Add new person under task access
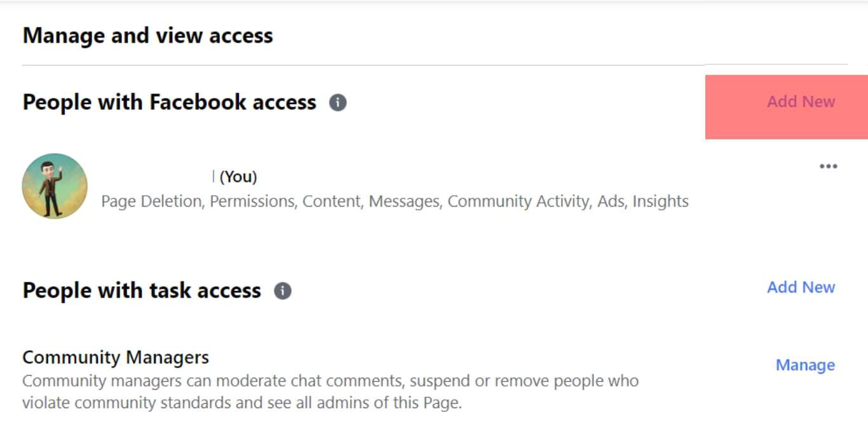The height and width of the screenshot is (445, 868). [801, 287]
